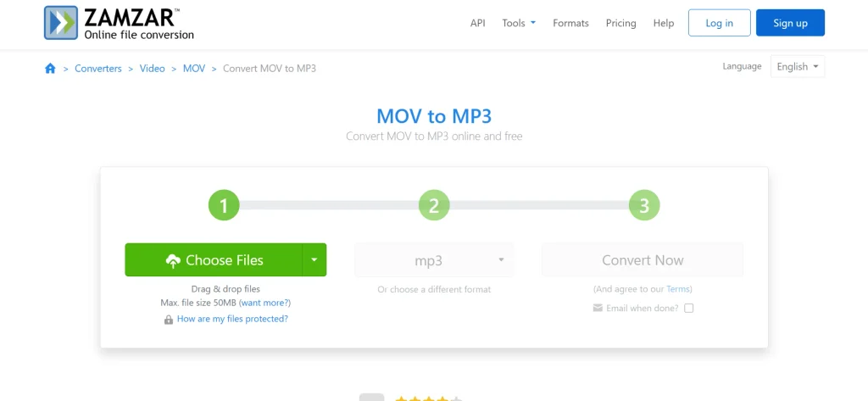Enable the Email when done checkbox
Screen dimensions: 868x401
pos(688,309)
